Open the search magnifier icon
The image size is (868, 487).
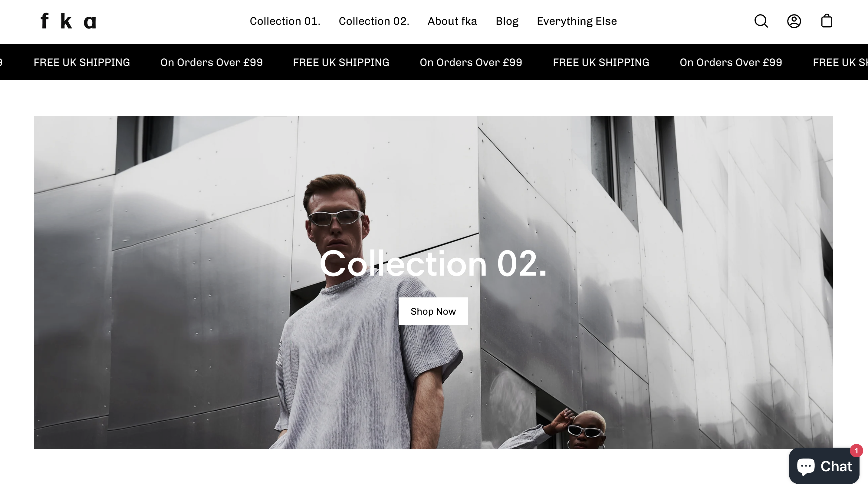761,21
